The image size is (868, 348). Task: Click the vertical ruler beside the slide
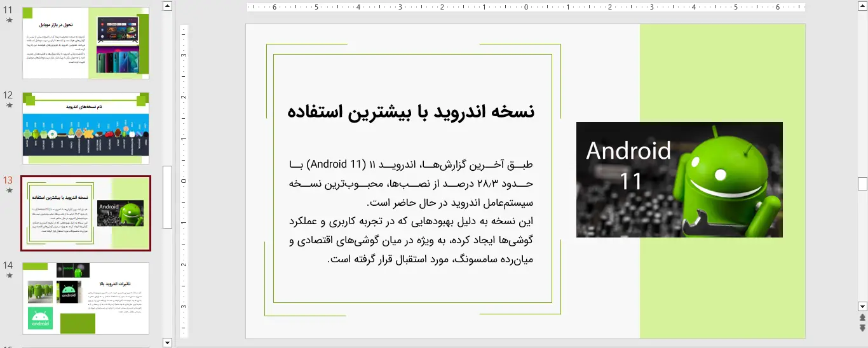click(x=184, y=181)
